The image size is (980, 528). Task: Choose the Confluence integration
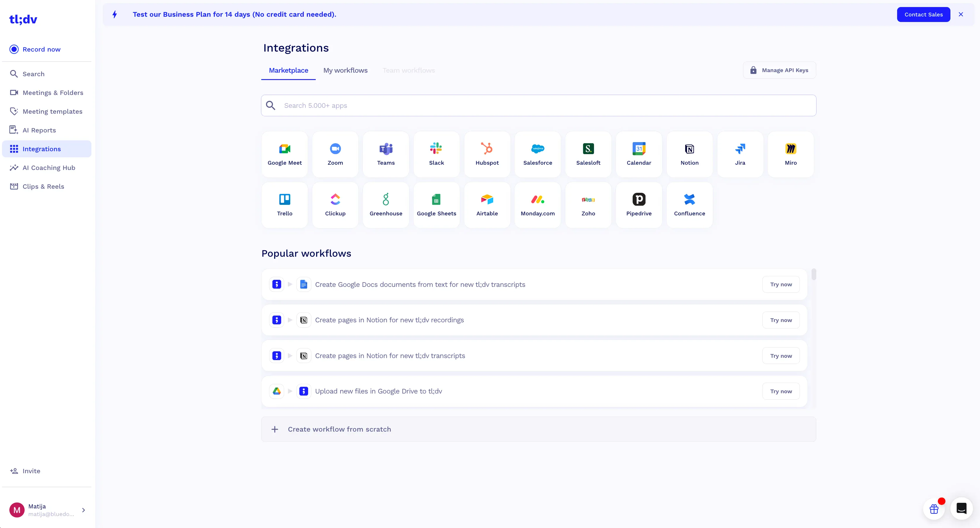pos(689,205)
